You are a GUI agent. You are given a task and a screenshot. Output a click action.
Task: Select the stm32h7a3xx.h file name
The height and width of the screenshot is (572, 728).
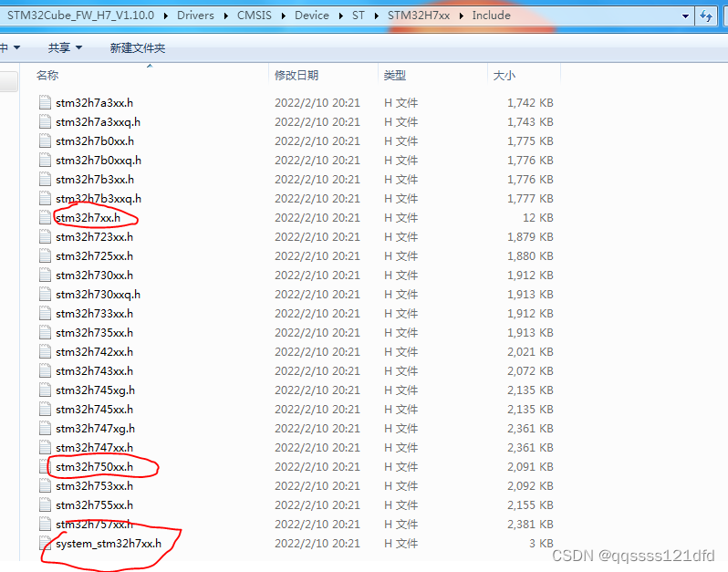click(x=94, y=102)
